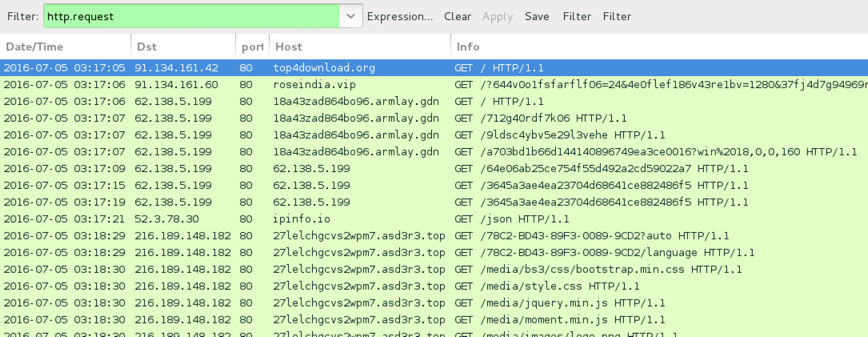Clear the current display filter
The height and width of the screenshot is (337, 868).
(458, 16)
